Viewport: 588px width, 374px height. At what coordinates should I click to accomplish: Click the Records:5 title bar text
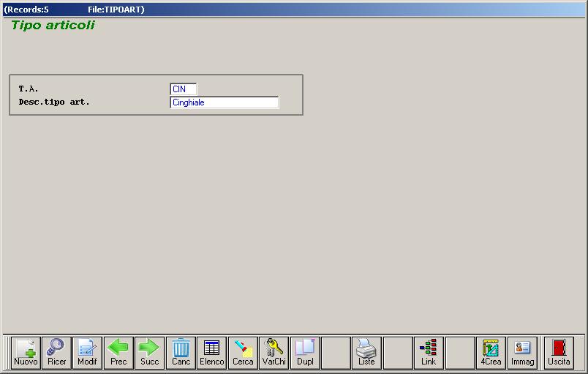click(x=26, y=10)
